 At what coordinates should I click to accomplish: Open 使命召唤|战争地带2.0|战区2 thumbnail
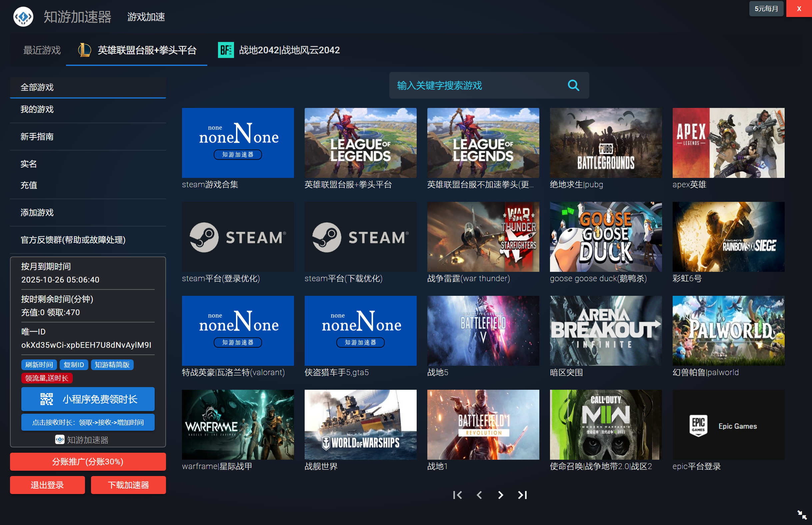[606, 424]
